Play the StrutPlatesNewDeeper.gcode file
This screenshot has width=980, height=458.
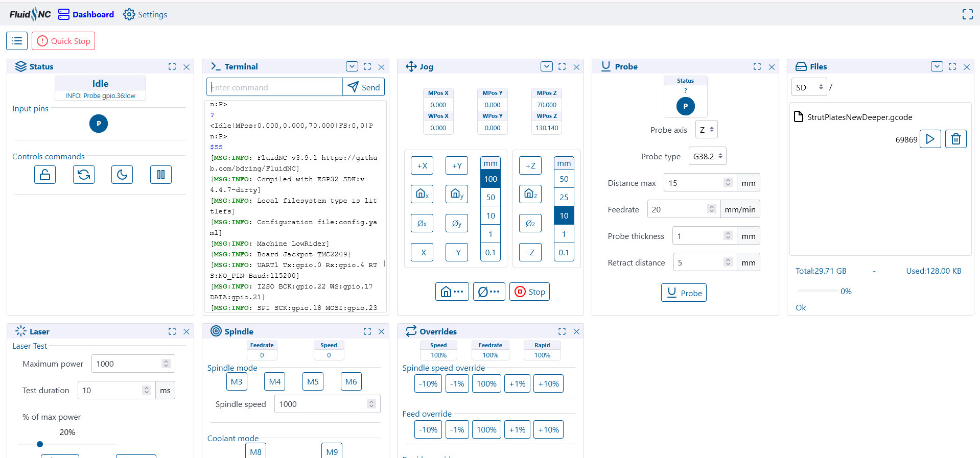[x=930, y=139]
